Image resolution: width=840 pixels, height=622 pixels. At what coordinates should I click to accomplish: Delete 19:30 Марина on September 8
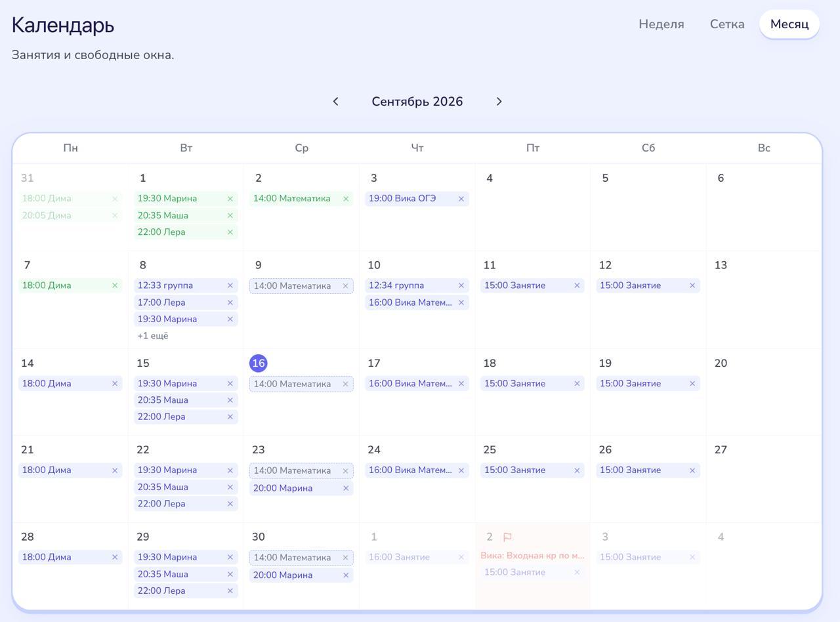click(x=230, y=320)
